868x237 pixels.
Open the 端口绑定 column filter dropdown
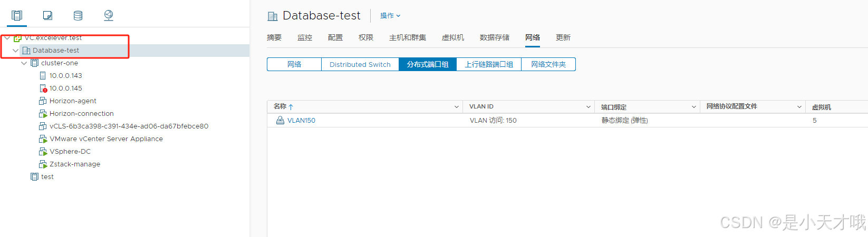click(694, 107)
